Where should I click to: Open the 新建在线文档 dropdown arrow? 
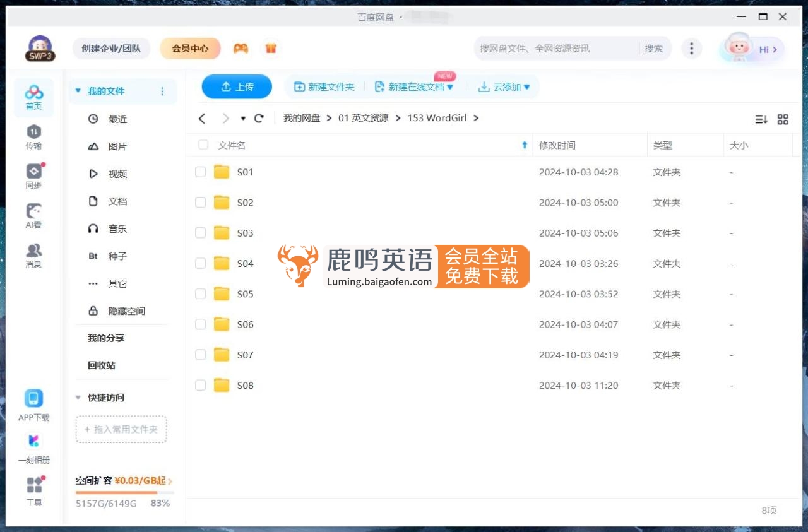click(x=450, y=86)
